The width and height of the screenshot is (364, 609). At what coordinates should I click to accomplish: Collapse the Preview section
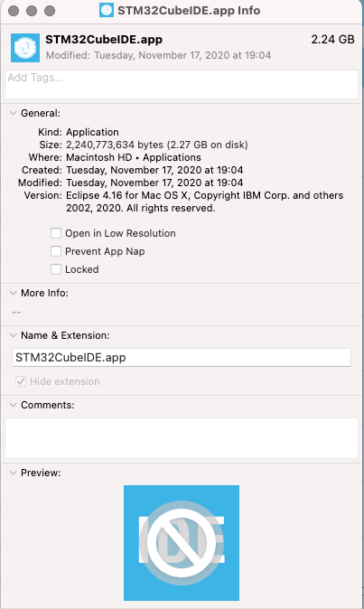(14, 473)
